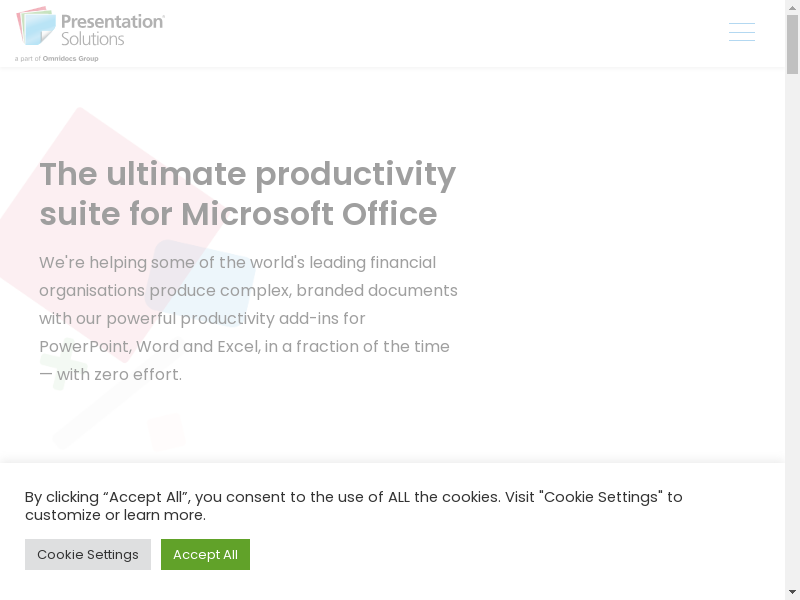Click the scrollbar up arrow
This screenshot has height=600, width=800.
pos(792,8)
